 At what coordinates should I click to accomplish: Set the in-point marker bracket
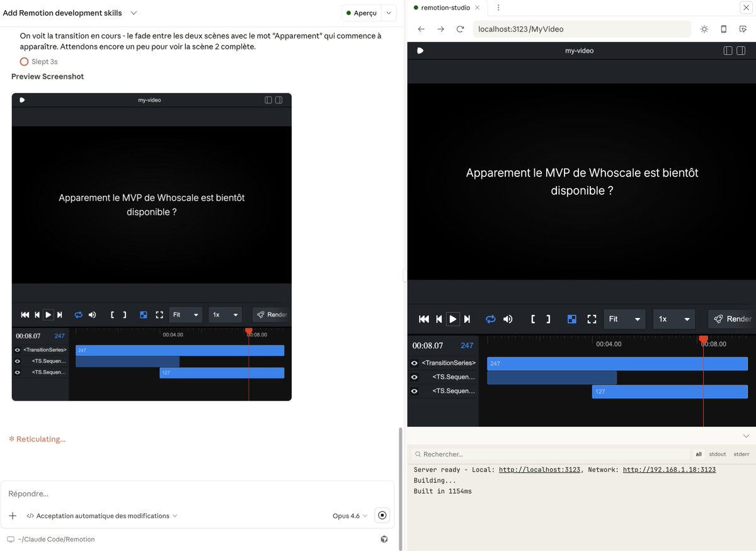pyautogui.click(x=533, y=319)
